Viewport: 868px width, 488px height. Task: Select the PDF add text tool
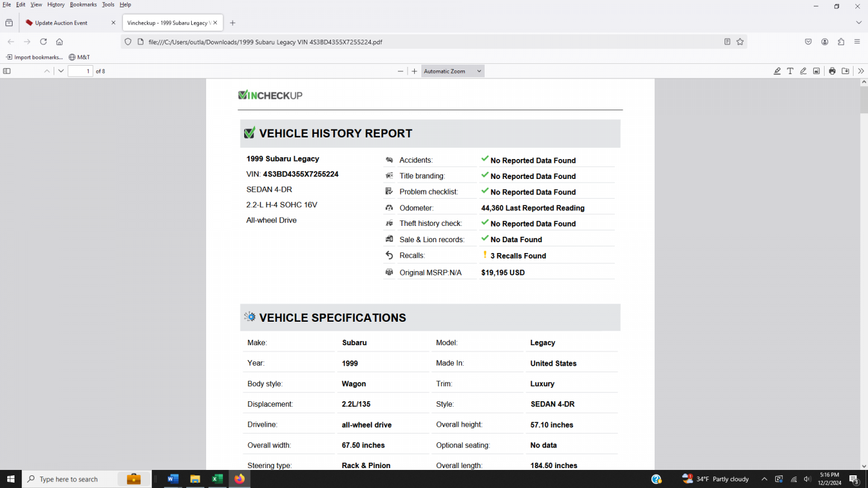click(x=790, y=71)
